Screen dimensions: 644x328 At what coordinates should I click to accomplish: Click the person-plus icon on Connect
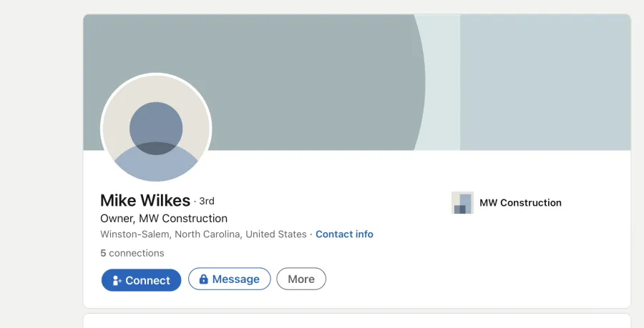pos(117,280)
